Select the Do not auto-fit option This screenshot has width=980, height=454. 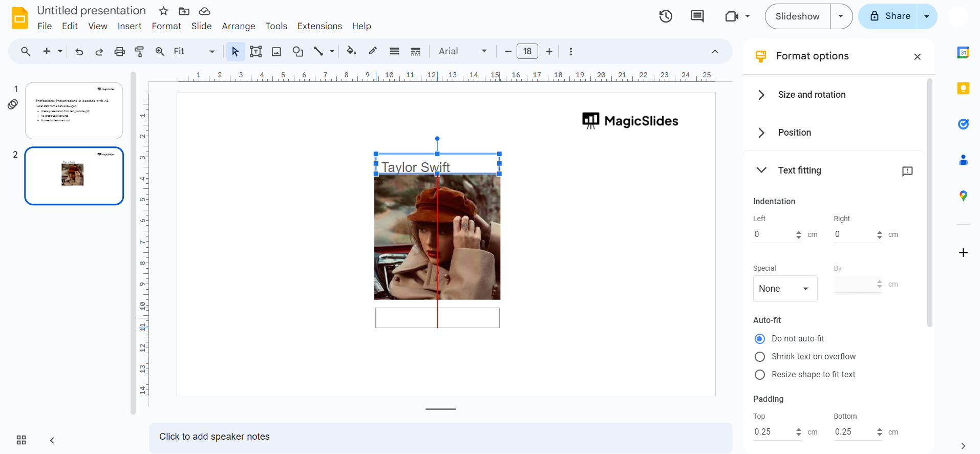[x=760, y=339]
